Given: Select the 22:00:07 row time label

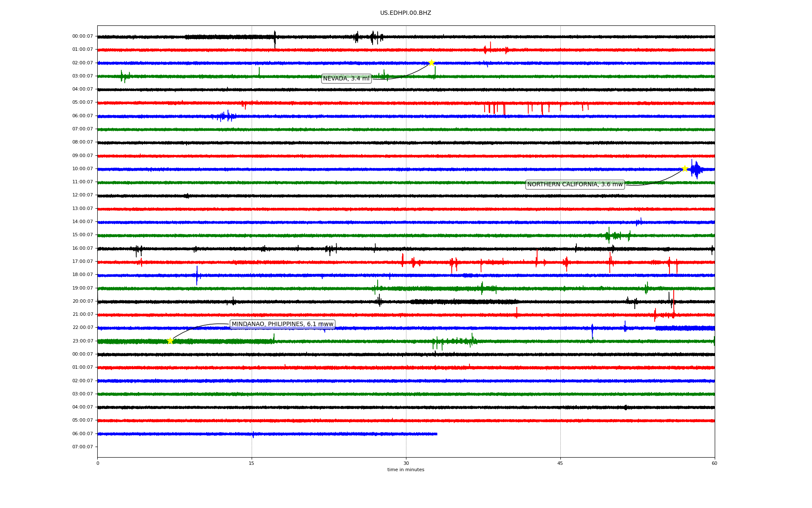Looking at the screenshot, I should (x=82, y=328).
